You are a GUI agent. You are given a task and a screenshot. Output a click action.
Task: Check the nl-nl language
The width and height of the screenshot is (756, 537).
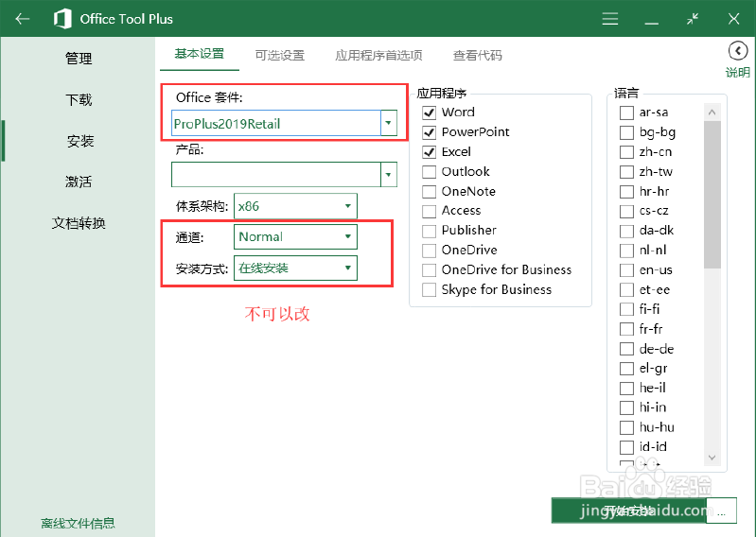(x=626, y=251)
